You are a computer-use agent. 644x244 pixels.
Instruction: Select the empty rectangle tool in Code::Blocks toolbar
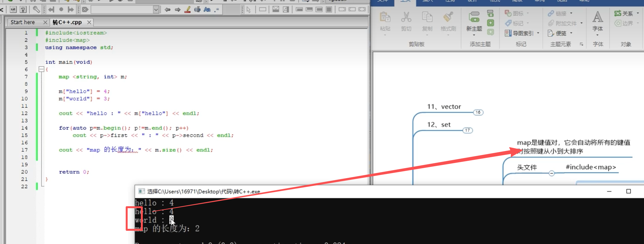pos(263,9)
